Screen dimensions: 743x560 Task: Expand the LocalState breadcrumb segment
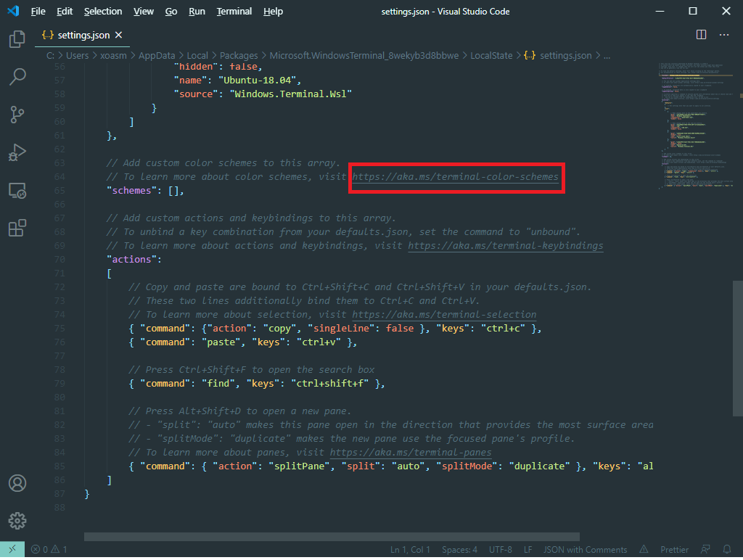(x=491, y=55)
